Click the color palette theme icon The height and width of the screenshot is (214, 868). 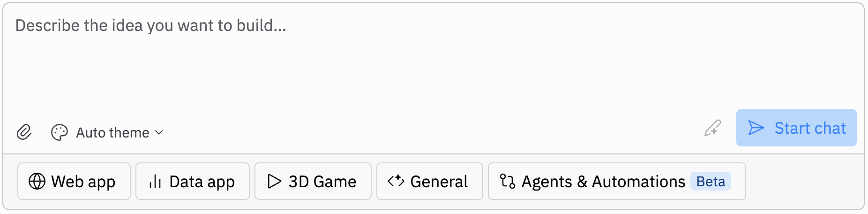[60, 132]
